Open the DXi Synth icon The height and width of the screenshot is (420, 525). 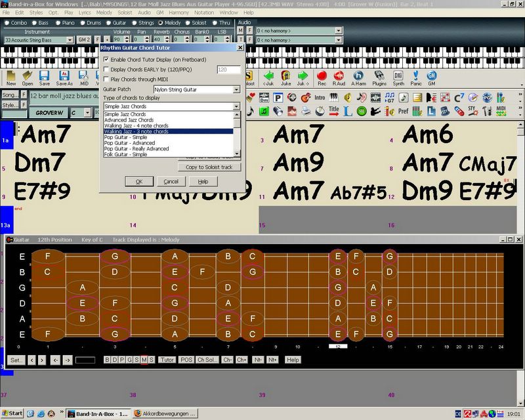coord(398,78)
